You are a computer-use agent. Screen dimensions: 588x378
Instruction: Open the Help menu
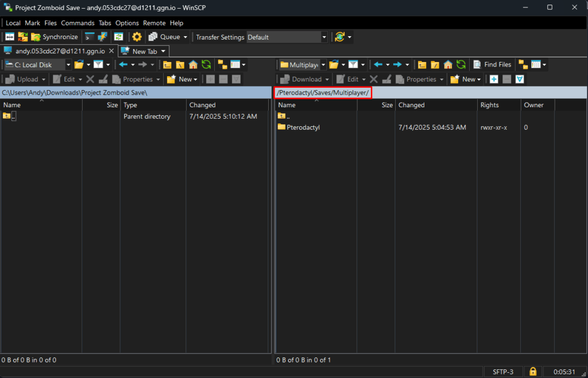tap(177, 23)
